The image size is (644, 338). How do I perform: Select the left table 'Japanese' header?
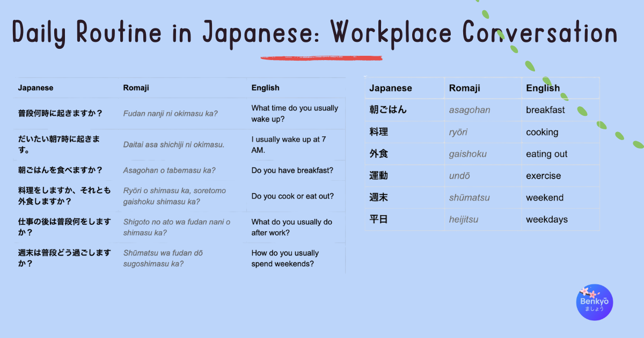[36, 87]
